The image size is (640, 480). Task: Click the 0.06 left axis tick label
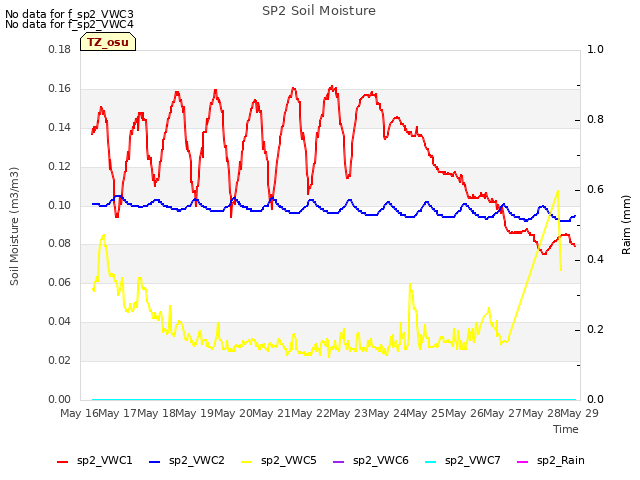pos(60,282)
